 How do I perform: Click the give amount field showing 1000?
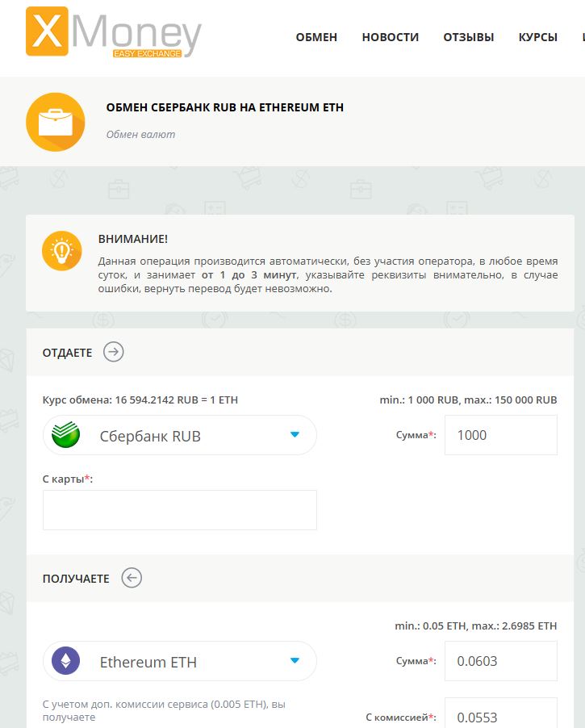(500, 435)
